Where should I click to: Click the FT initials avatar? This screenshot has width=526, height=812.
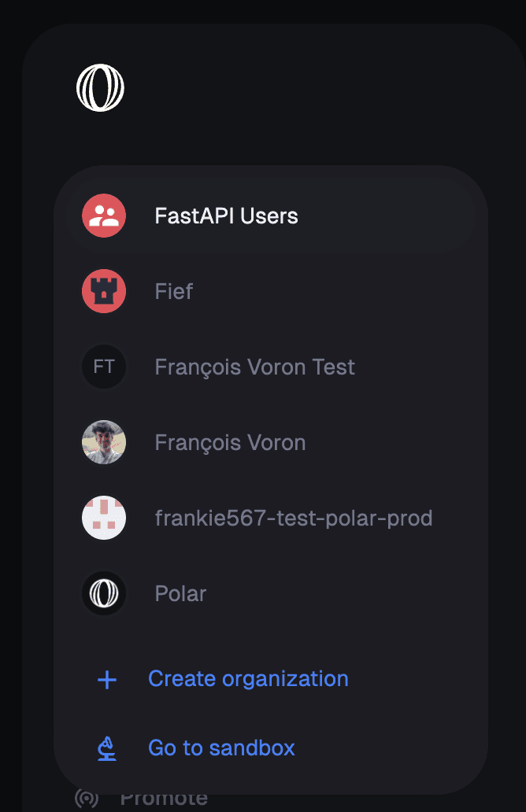104,367
